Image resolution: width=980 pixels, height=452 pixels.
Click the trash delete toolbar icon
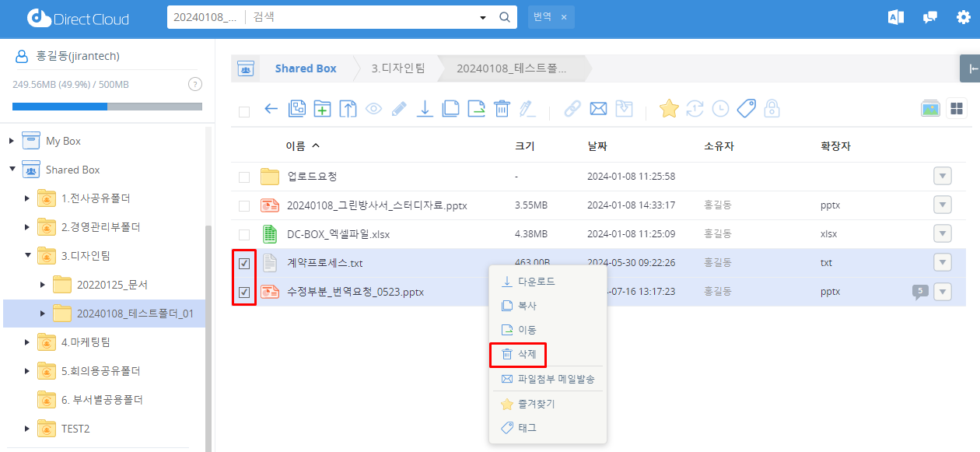pos(502,109)
